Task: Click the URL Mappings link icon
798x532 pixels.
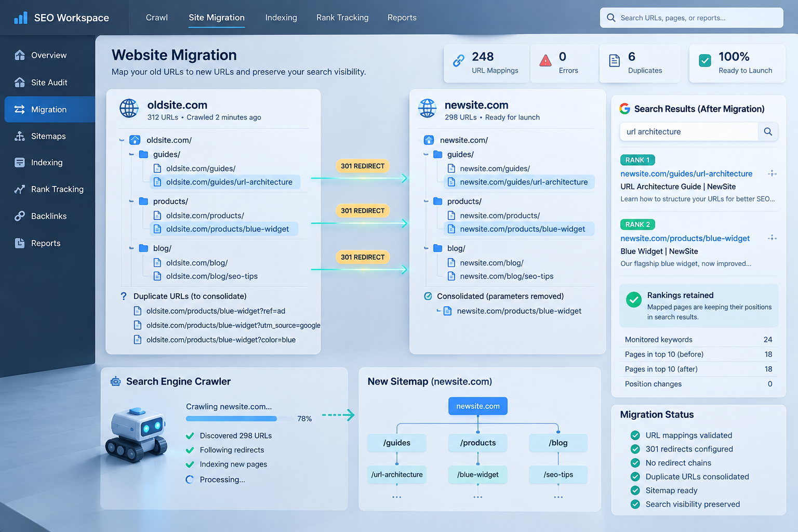Action: (x=459, y=61)
